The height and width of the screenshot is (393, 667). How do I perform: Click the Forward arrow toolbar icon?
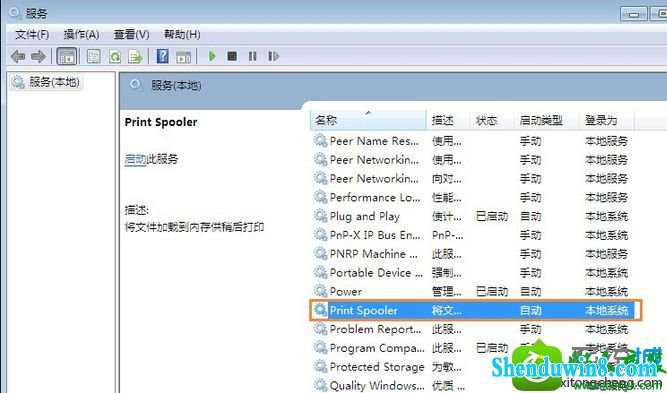click(38, 56)
